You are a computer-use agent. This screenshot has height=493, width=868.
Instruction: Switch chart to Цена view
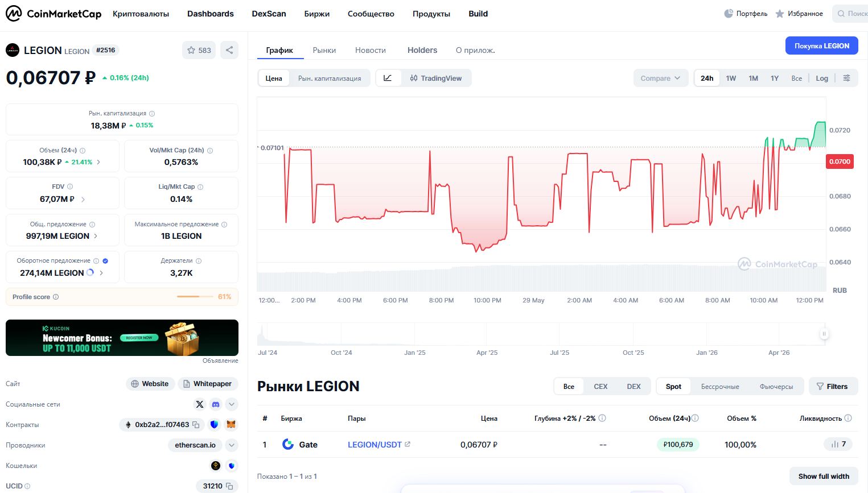(x=274, y=78)
